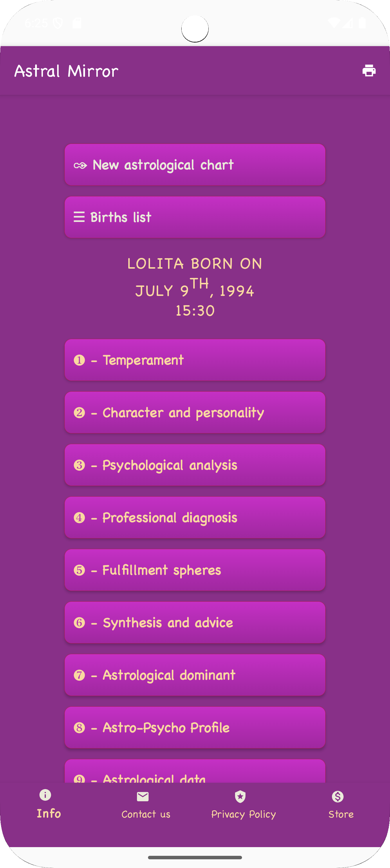The image size is (390, 868).
Task: Open the Temperament section
Action: 195,360
